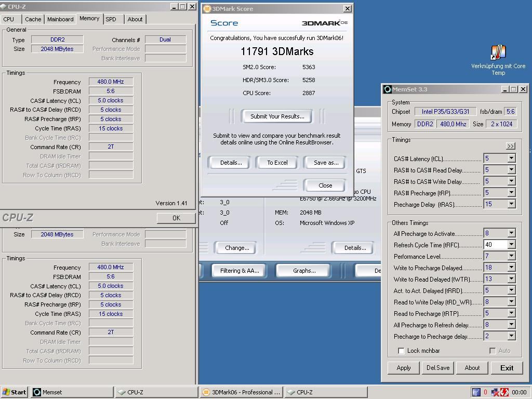Click the Windows Start button logo
The image size is (532, 399).
6,392
